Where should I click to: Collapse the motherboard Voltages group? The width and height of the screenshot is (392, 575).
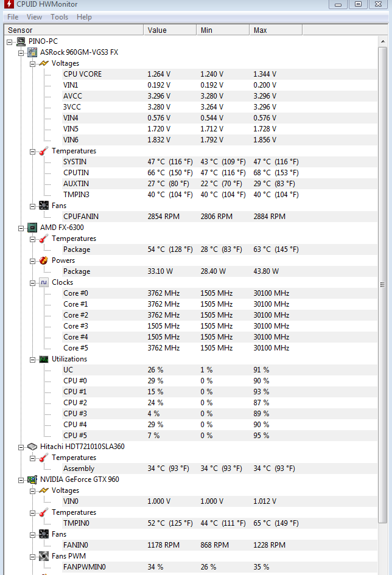[32, 64]
